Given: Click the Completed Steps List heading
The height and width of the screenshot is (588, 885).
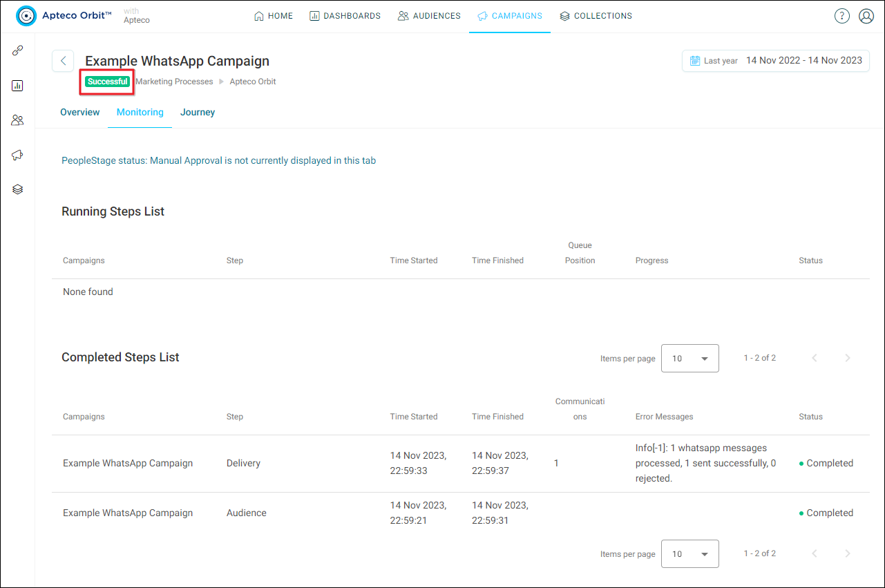Looking at the screenshot, I should (x=120, y=357).
